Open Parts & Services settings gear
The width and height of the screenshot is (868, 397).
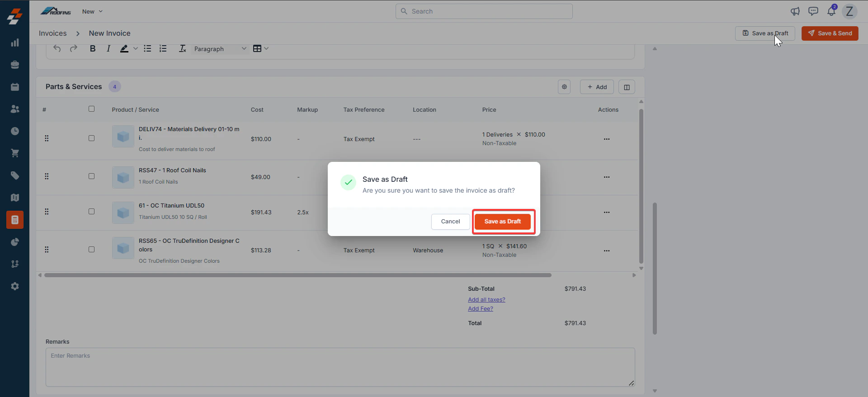[564, 87]
